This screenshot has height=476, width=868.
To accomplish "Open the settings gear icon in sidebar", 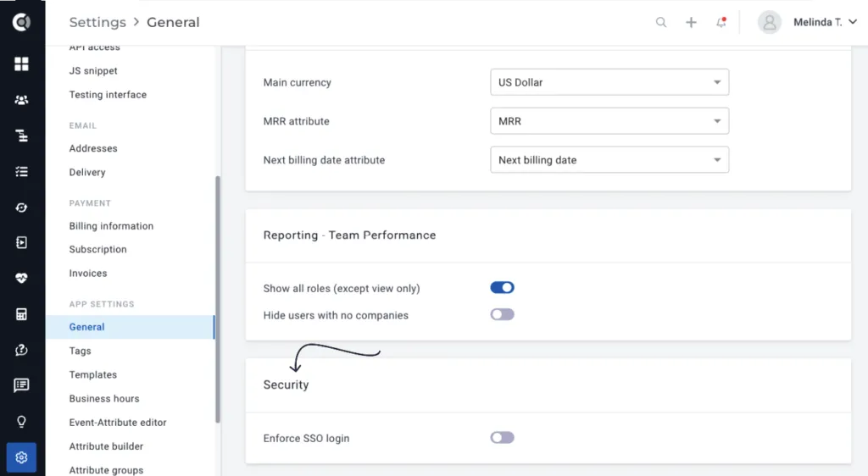I will click(x=21, y=457).
